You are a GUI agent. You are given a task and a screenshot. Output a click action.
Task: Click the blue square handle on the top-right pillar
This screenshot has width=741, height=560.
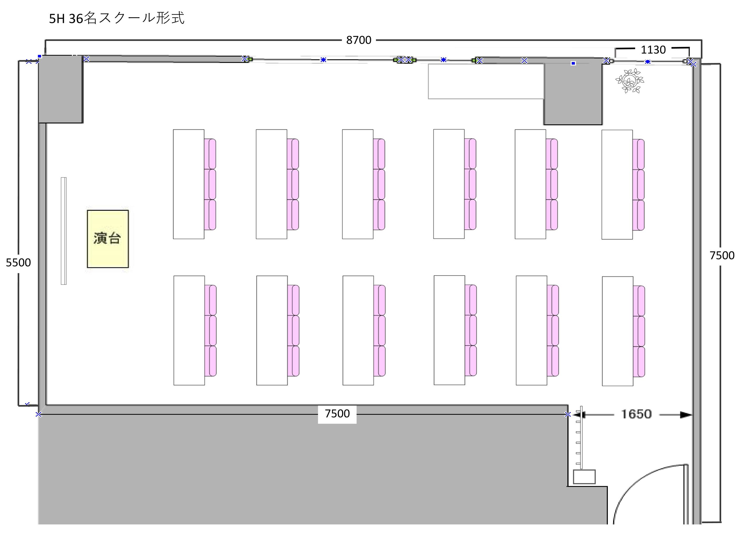click(573, 63)
